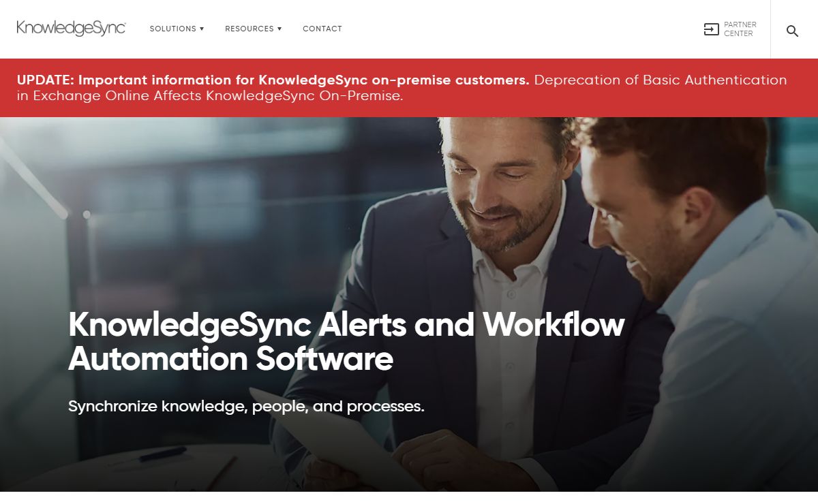Open the Basic Authentication deprecation notice
The height and width of the screenshot is (504, 818).
click(x=402, y=88)
